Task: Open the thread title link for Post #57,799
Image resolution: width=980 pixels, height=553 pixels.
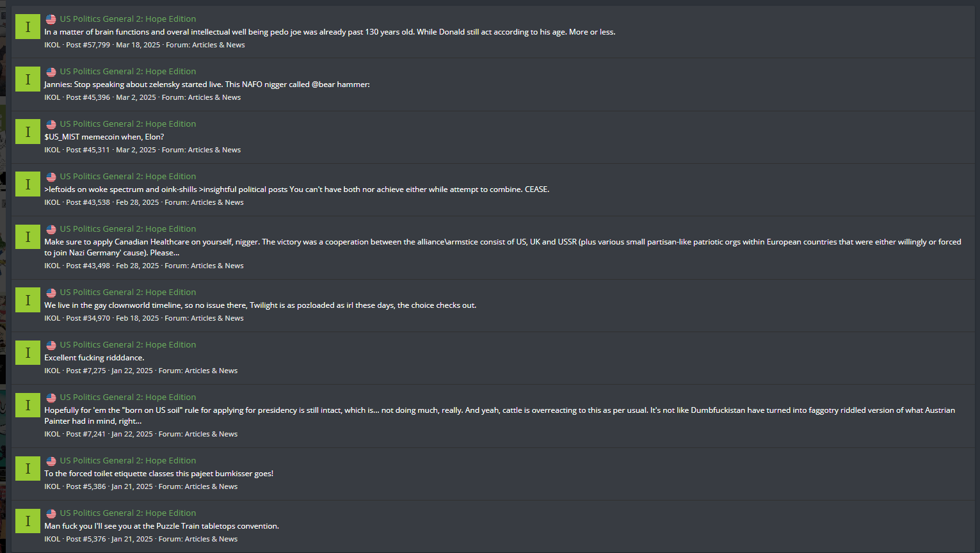Action: (x=128, y=19)
